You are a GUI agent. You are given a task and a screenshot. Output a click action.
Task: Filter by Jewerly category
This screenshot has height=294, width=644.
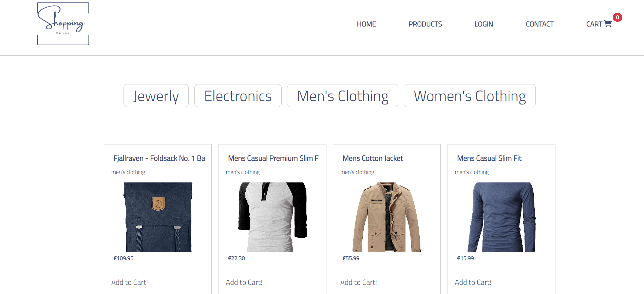click(x=156, y=96)
